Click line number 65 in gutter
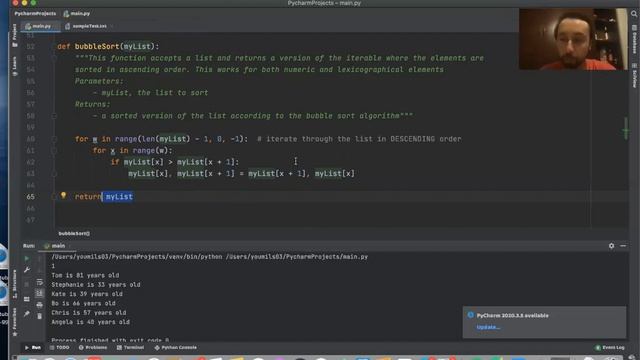Screen dimensions: 640x360 click(x=31, y=197)
